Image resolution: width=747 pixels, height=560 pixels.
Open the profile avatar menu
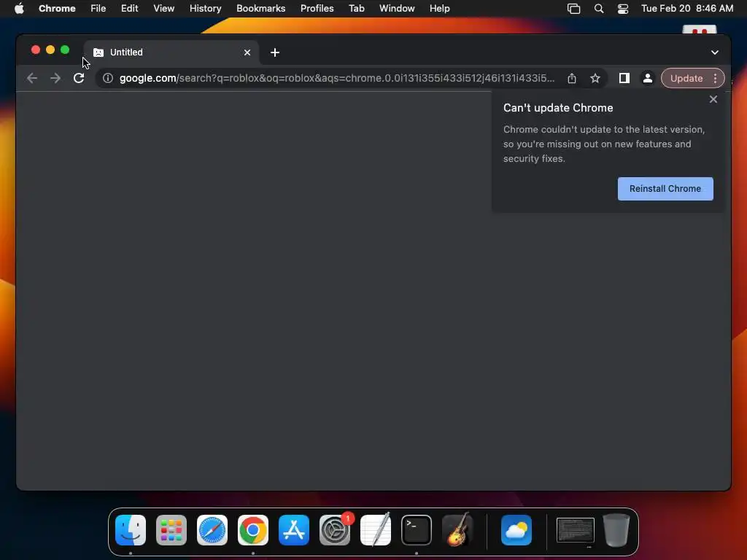648,78
